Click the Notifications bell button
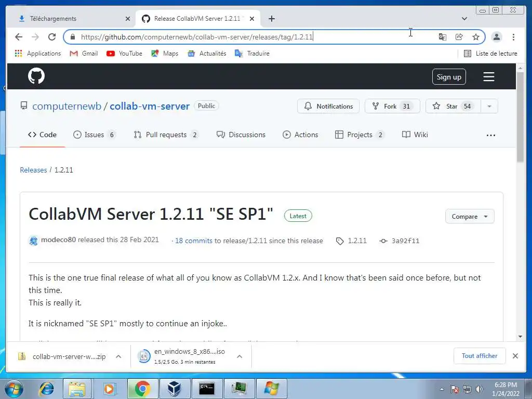 328,106
